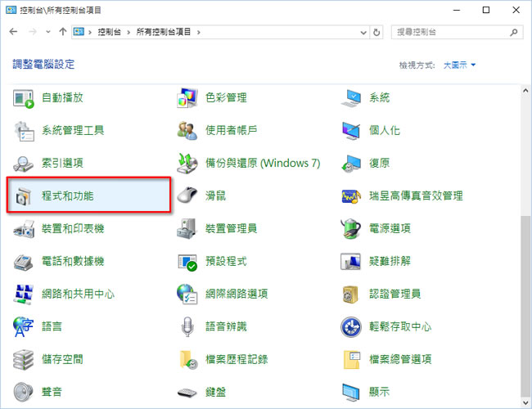Screen dimensions: 532x409
Task: Open the 網路和共用中心 icon
Action: tap(24, 294)
